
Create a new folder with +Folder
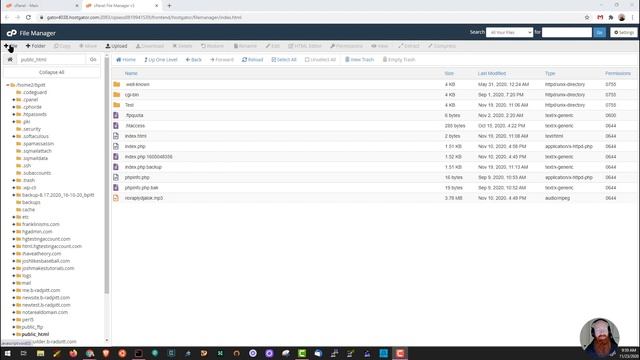click(x=36, y=46)
